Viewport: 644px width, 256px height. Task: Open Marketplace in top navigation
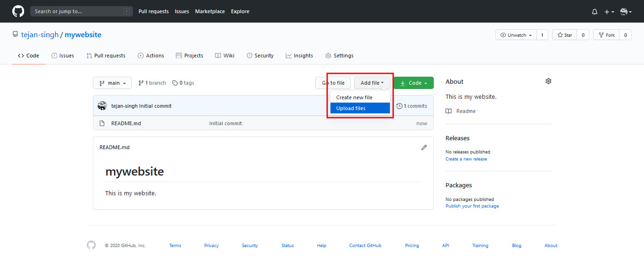pos(210,11)
